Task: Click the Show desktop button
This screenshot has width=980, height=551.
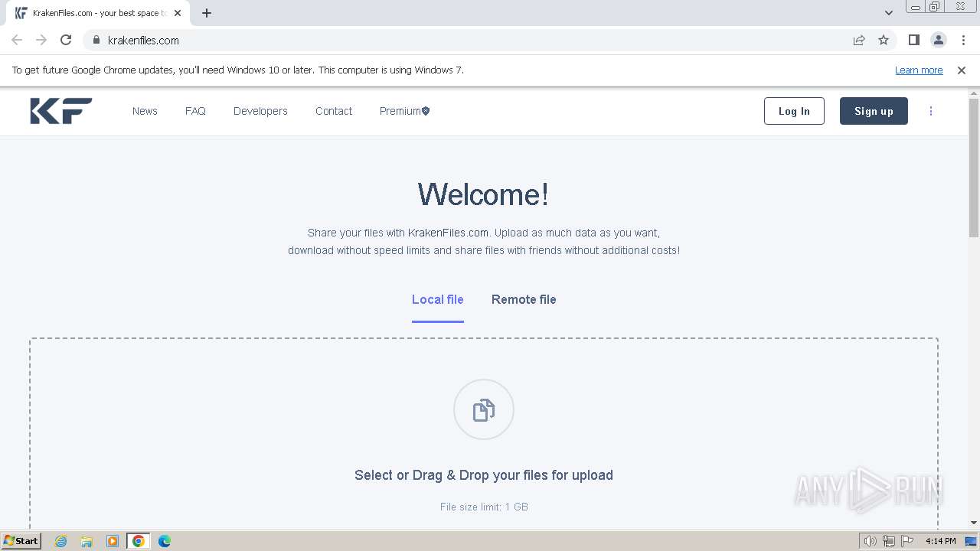Action: (972, 541)
